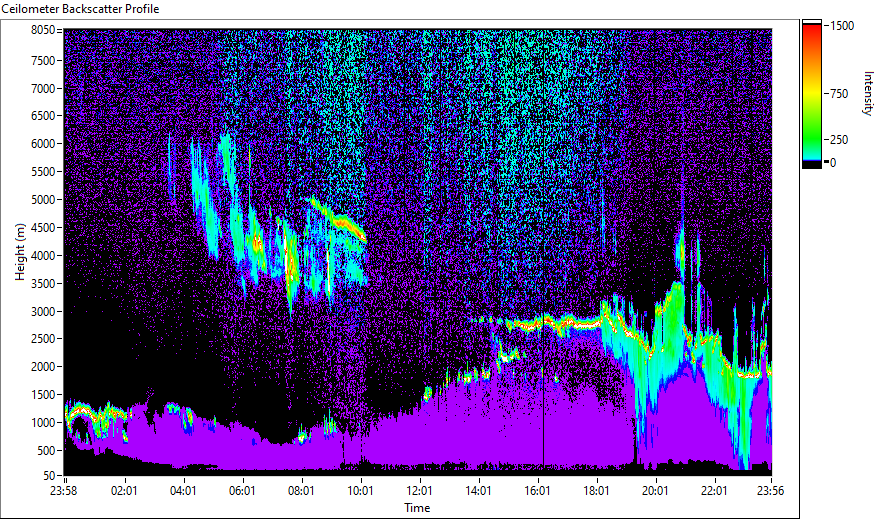Click the 4000 height axis marker
Image resolution: width=878 pixels, height=519 pixels.
(43, 256)
